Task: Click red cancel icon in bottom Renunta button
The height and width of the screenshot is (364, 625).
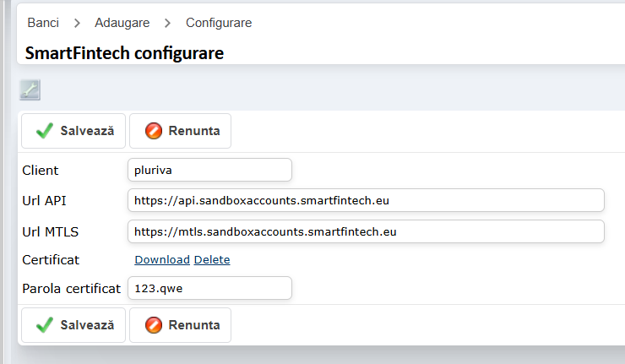Action: tap(154, 325)
